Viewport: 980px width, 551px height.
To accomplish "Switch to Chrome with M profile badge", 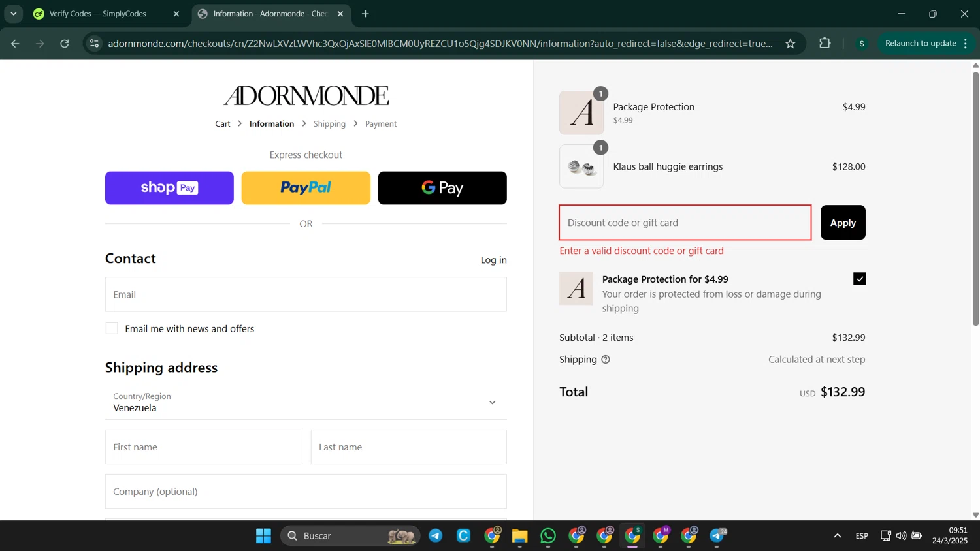I will point(661,536).
